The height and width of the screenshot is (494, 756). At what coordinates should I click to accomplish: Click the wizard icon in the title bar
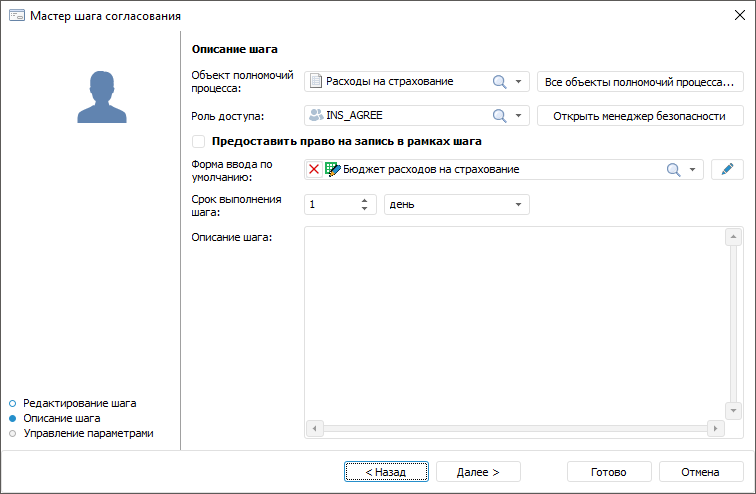point(17,16)
